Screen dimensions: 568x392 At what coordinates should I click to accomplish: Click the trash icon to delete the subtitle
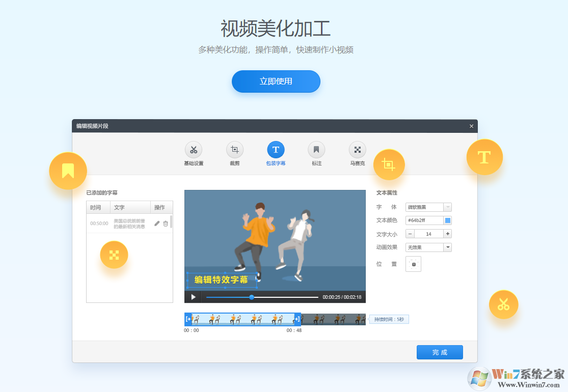[166, 223]
